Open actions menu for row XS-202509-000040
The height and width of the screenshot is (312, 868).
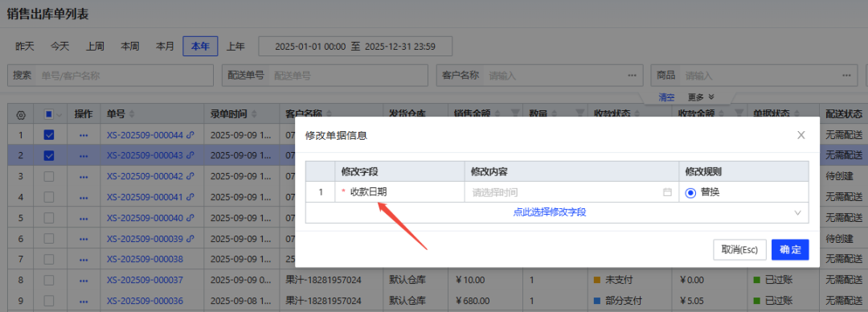coord(84,218)
